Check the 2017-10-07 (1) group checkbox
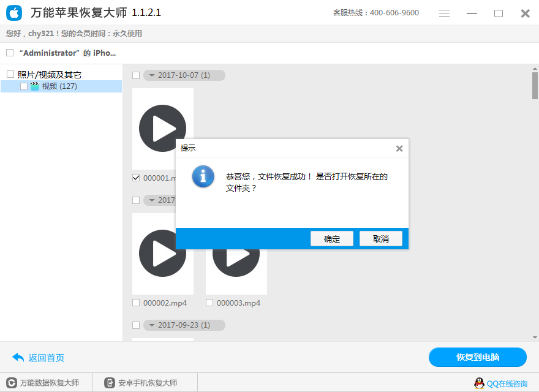 coord(136,75)
